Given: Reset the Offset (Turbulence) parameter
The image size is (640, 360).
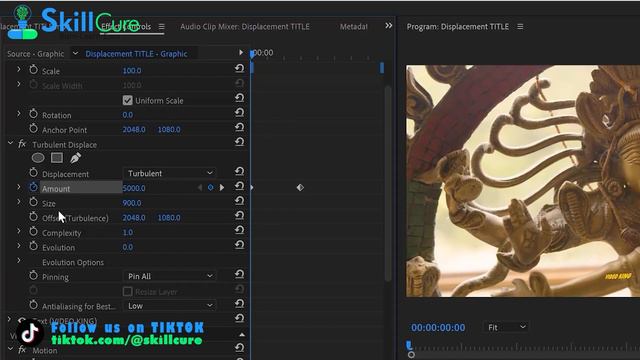Looking at the screenshot, I should click(239, 216).
